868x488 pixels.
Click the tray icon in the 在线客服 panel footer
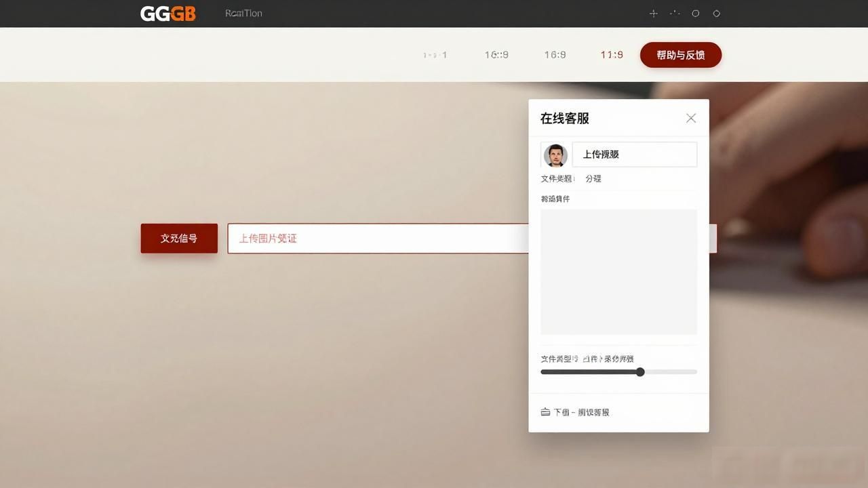click(x=545, y=412)
